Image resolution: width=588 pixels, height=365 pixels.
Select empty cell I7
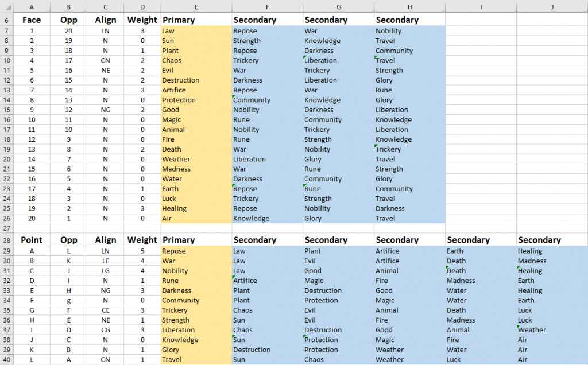click(x=481, y=31)
